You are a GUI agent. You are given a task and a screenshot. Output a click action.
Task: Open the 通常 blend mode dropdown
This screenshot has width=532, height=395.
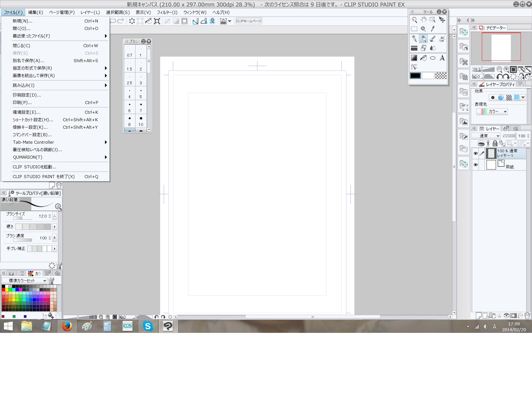[x=486, y=136]
